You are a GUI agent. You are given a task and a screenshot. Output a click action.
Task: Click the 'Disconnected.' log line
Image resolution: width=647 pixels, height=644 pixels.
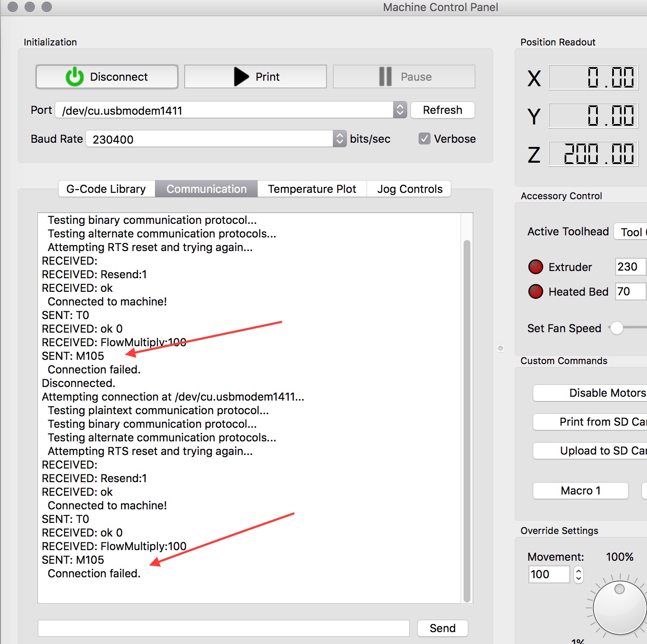(79, 383)
